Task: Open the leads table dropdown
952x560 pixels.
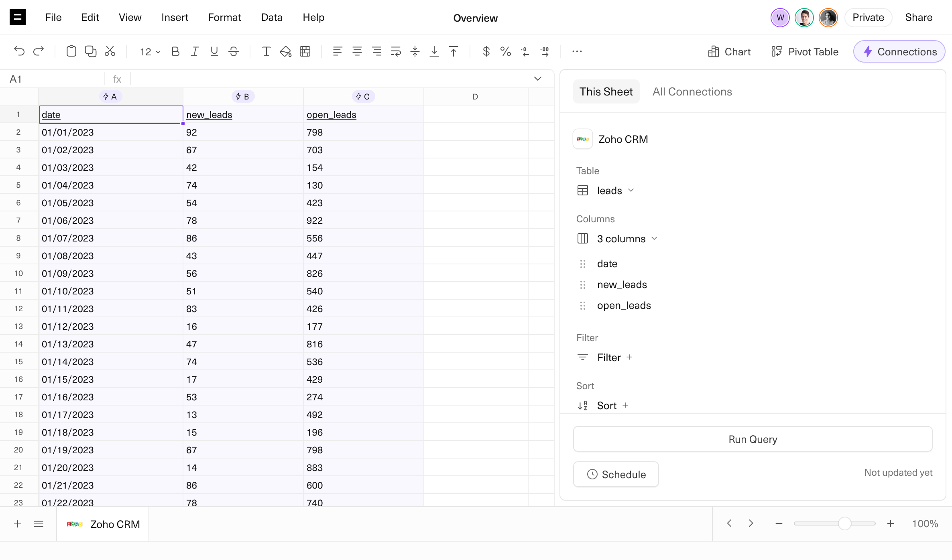Action: 615,191
